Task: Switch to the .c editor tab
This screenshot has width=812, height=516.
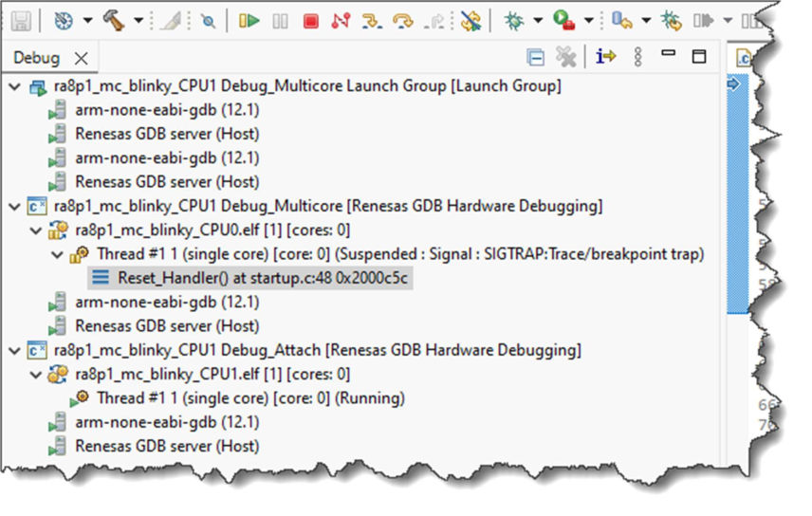Action: 744,58
